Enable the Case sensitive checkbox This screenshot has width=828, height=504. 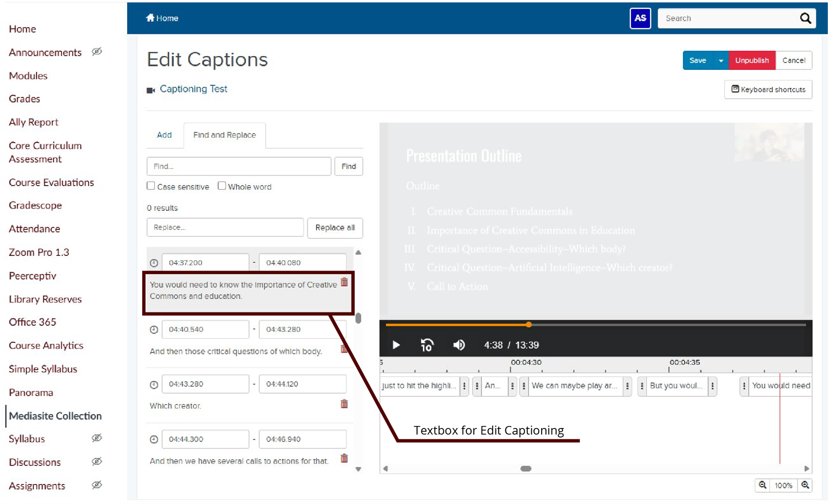(x=151, y=186)
